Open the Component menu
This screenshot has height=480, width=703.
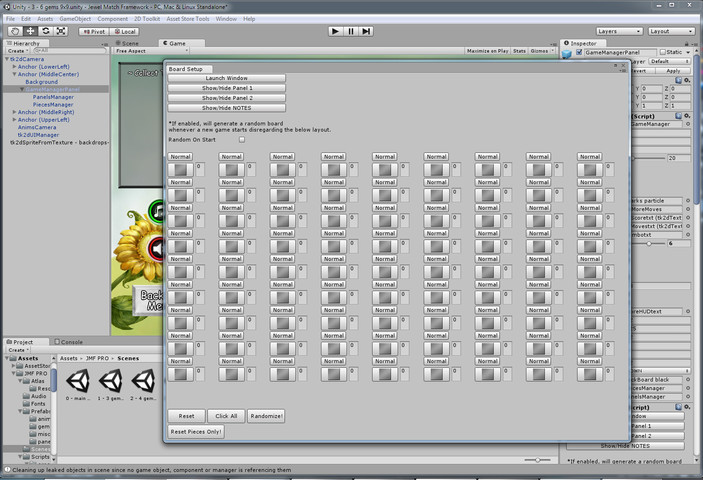(x=113, y=19)
